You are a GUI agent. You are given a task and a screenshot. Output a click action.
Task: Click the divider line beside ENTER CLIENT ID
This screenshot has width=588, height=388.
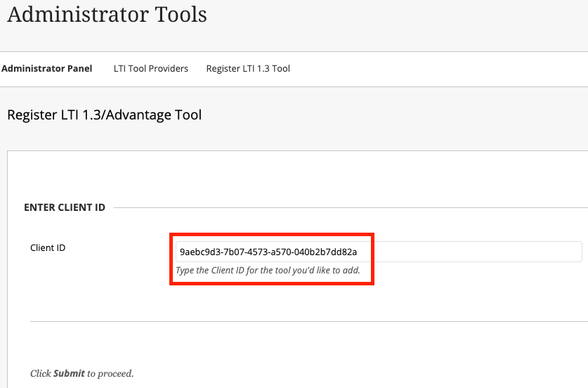click(351, 207)
